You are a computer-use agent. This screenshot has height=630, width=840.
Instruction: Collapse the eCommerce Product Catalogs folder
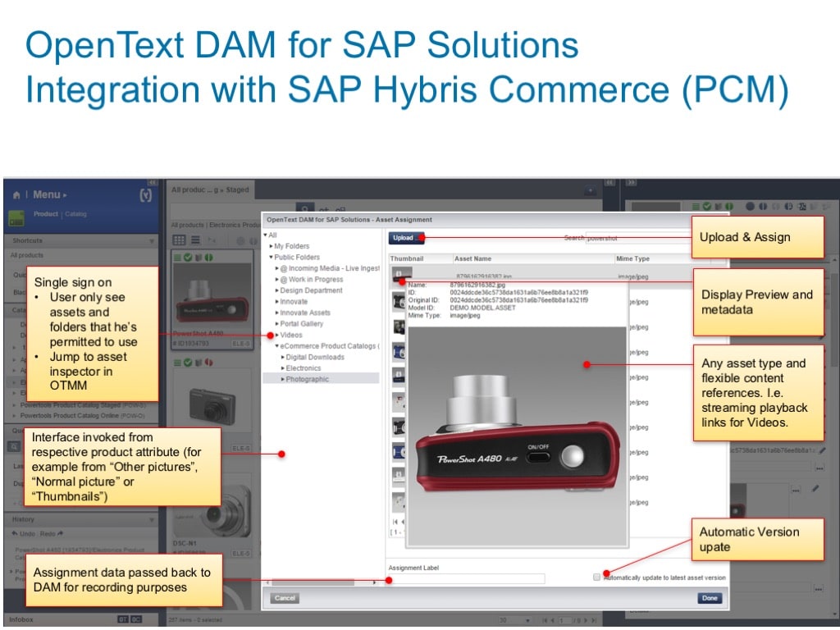pos(277,346)
